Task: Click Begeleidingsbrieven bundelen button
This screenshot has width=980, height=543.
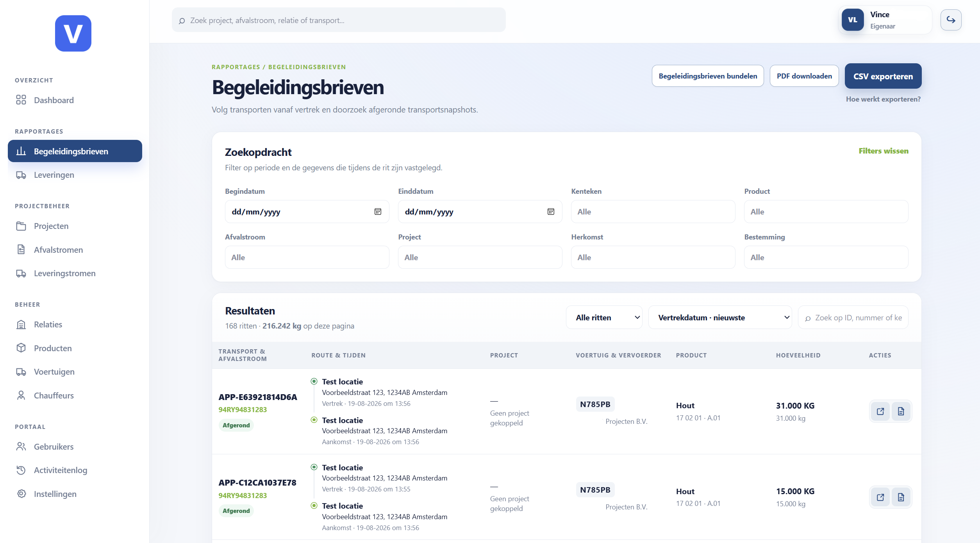Action: pyautogui.click(x=708, y=76)
